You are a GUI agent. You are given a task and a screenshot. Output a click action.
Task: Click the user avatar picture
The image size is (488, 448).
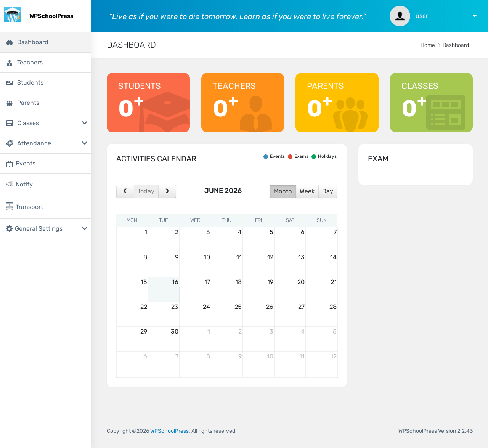pos(400,16)
